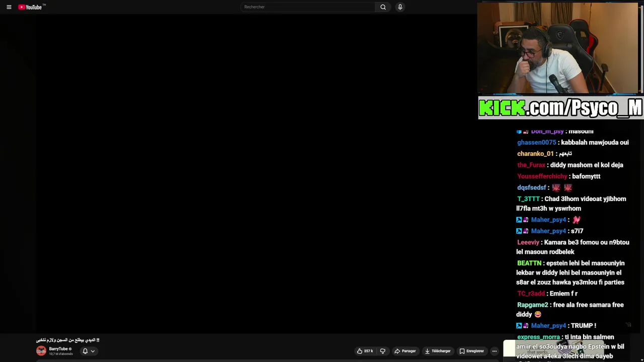Viewport: 644px width, 362px height.
Task: Click the streamer webcam overlay
Action: tap(558, 49)
